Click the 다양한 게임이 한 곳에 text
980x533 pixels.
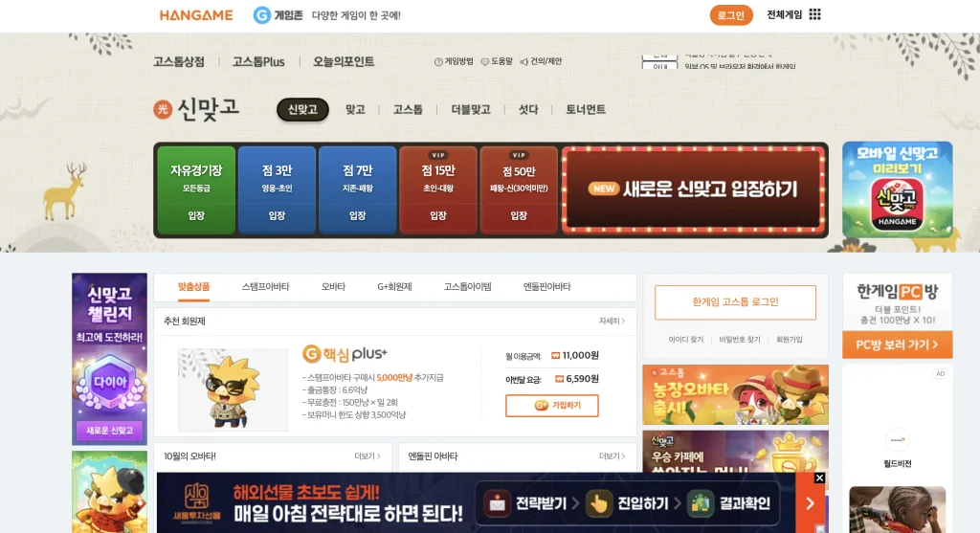click(356, 15)
